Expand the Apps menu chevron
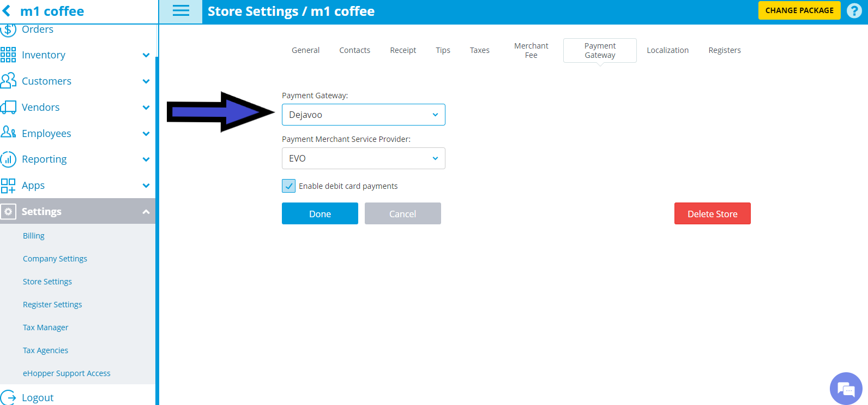This screenshot has height=405, width=868. coord(146,186)
